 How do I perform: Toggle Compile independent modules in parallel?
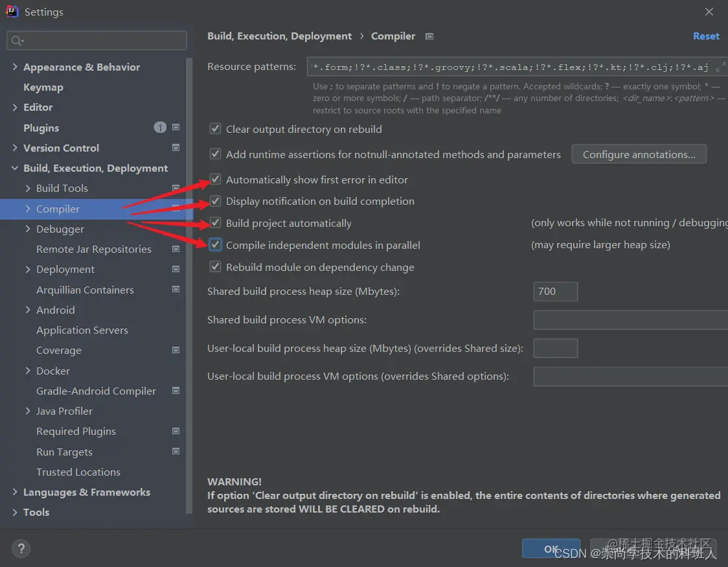215,245
